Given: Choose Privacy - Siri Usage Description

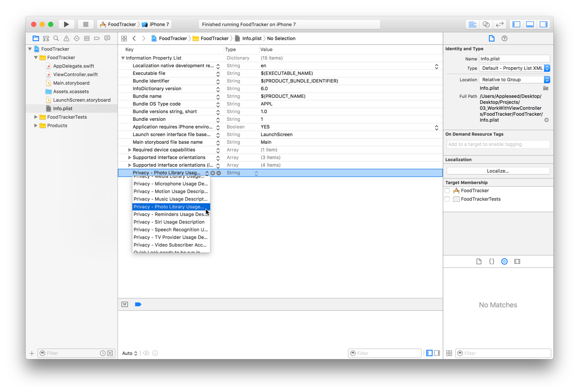Looking at the screenshot, I should coord(171,222).
